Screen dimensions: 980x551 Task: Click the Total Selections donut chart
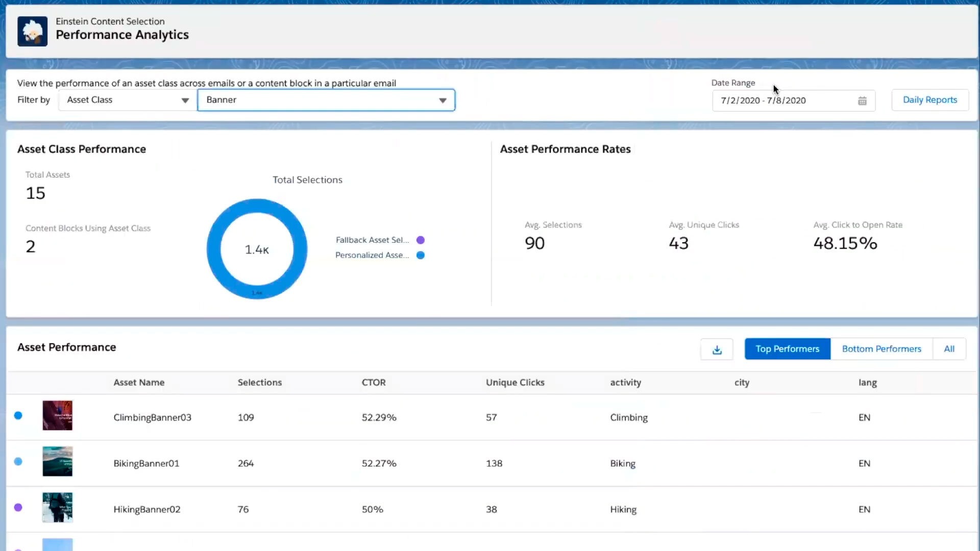[x=256, y=249]
